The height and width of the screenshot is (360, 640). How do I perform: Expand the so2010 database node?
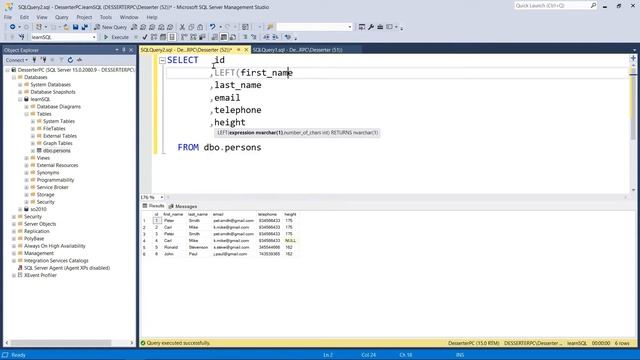click(20, 209)
